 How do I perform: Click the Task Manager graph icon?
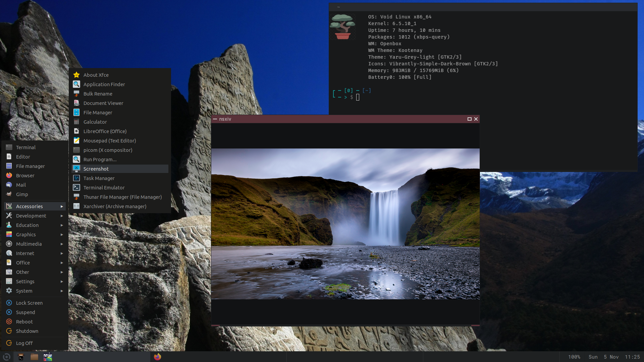[76, 178]
